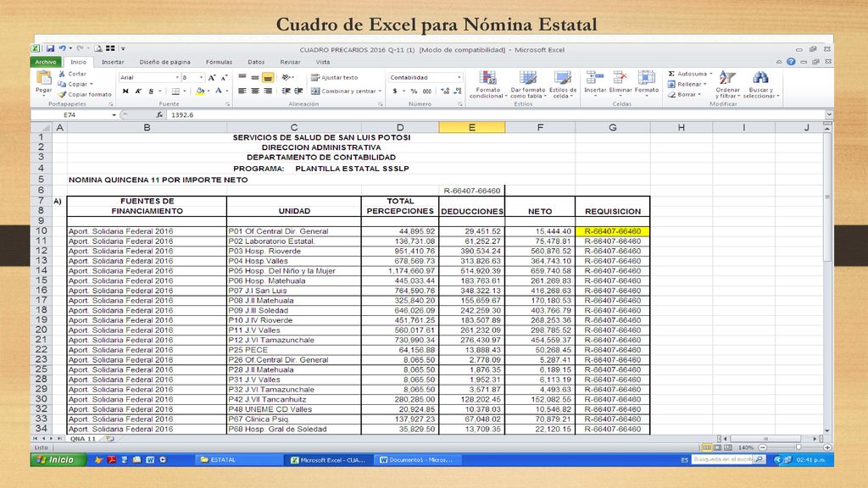This screenshot has width=868, height=488.
Task: Open the font size 8 dropdown
Action: (202, 78)
